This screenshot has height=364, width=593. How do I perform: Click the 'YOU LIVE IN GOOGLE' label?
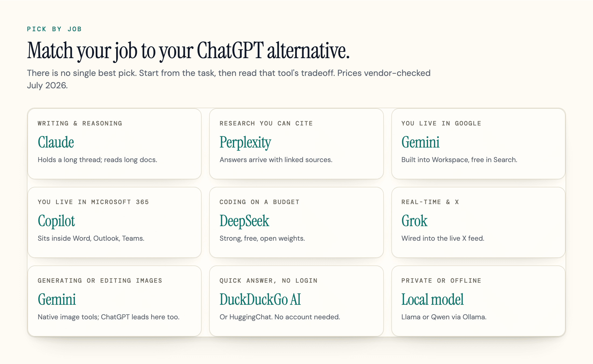[x=441, y=123]
